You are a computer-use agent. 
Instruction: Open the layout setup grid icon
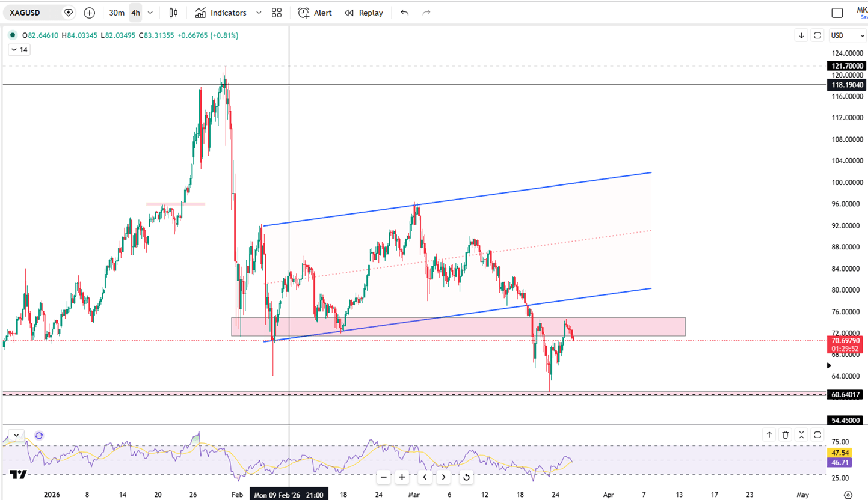[277, 13]
